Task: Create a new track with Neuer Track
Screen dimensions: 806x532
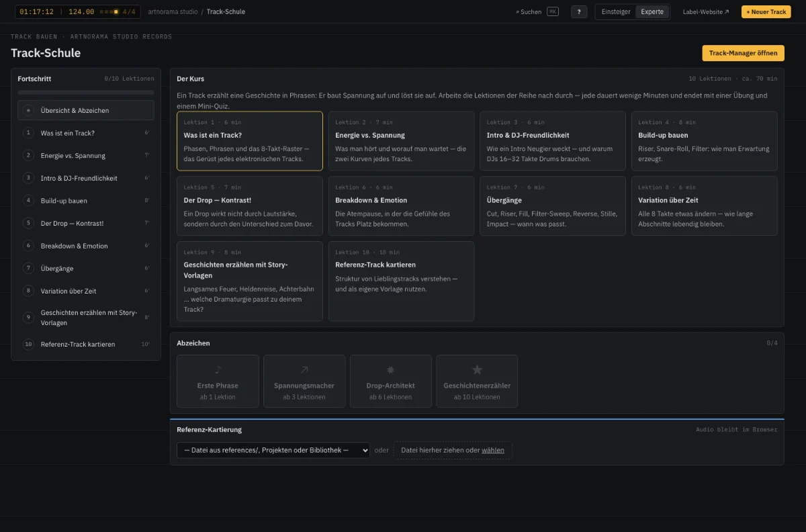Action: click(x=766, y=11)
